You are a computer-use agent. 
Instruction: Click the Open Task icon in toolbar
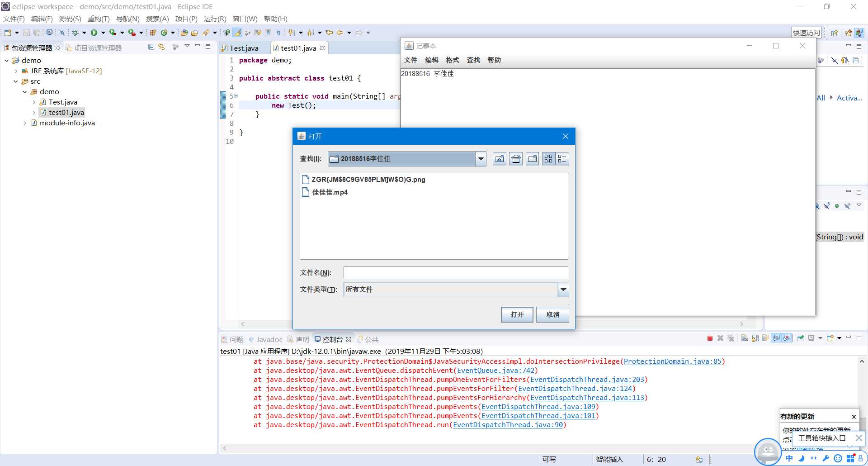click(x=195, y=33)
